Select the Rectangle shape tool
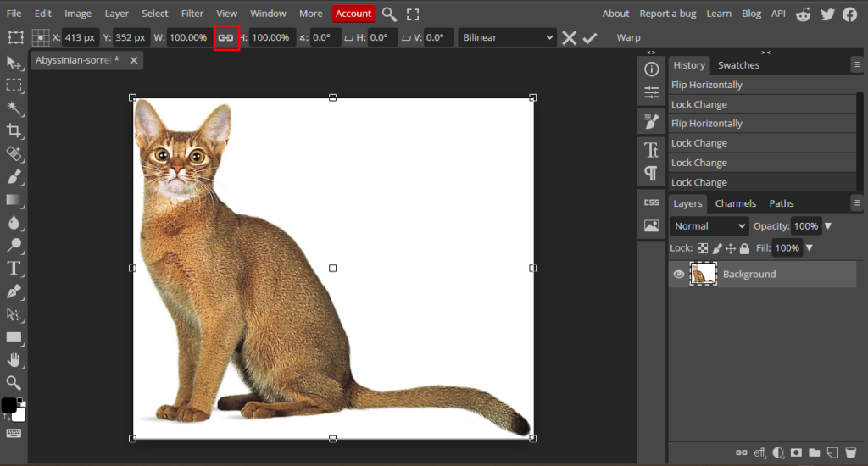This screenshot has height=466, width=868. point(14,337)
